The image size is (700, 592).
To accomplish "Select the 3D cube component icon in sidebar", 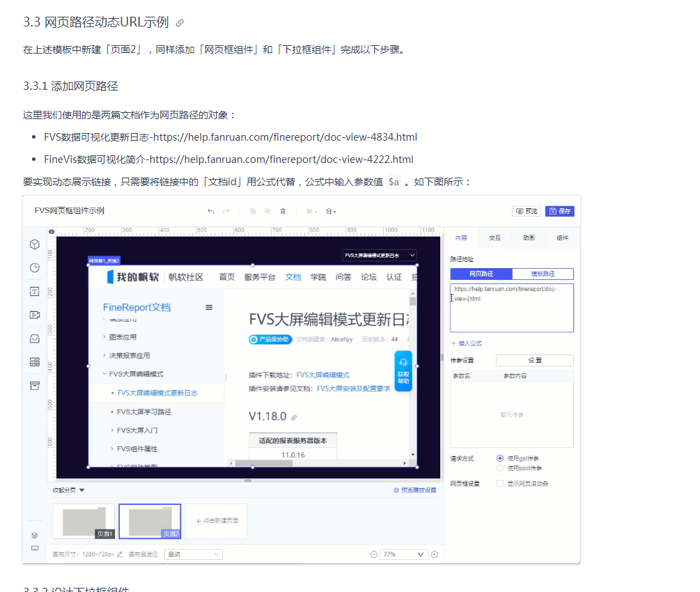I will pyautogui.click(x=35, y=244).
